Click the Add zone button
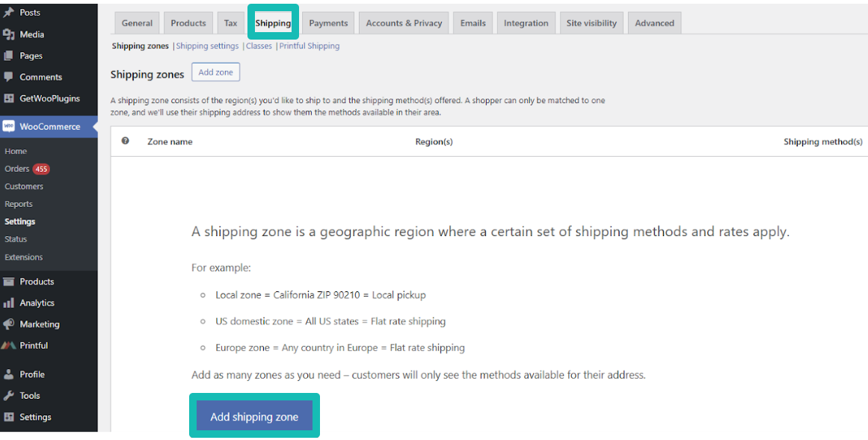This screenshot has width=868, height=440. 215,72
